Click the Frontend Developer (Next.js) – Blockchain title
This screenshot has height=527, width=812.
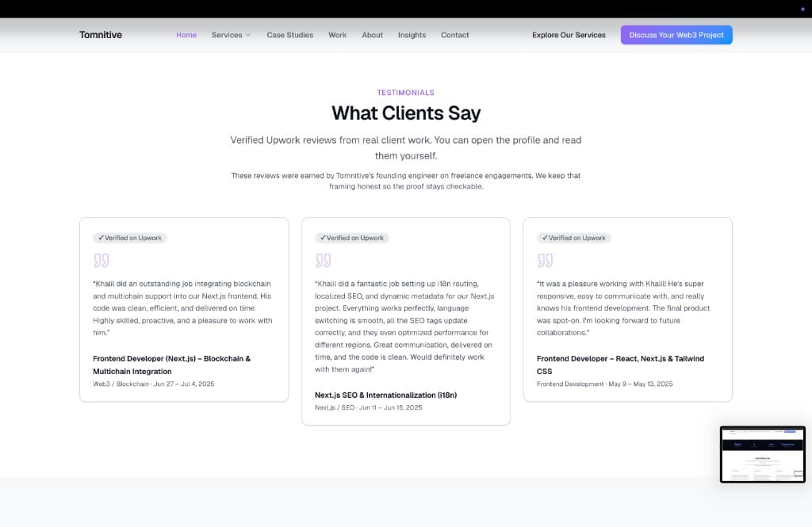point(171,365)
